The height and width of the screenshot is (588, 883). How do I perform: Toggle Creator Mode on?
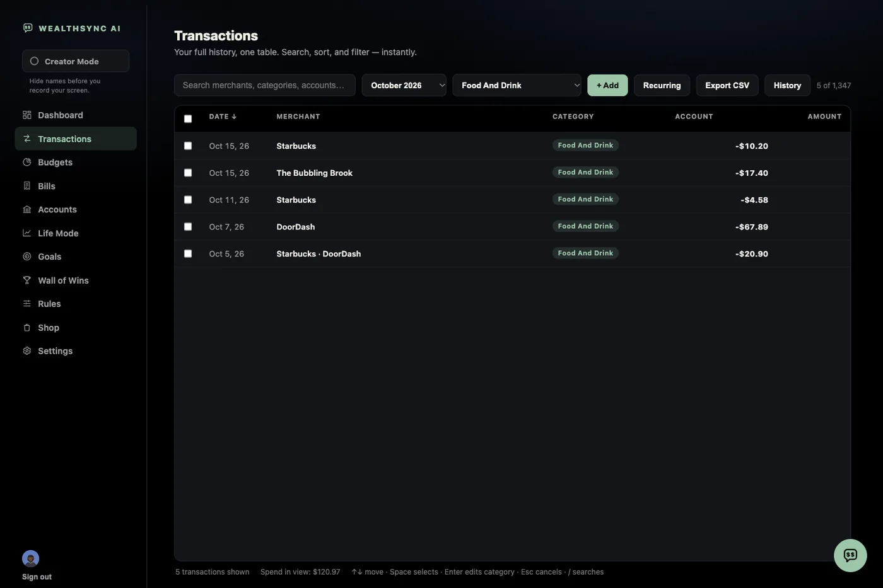tap(76, 61)
